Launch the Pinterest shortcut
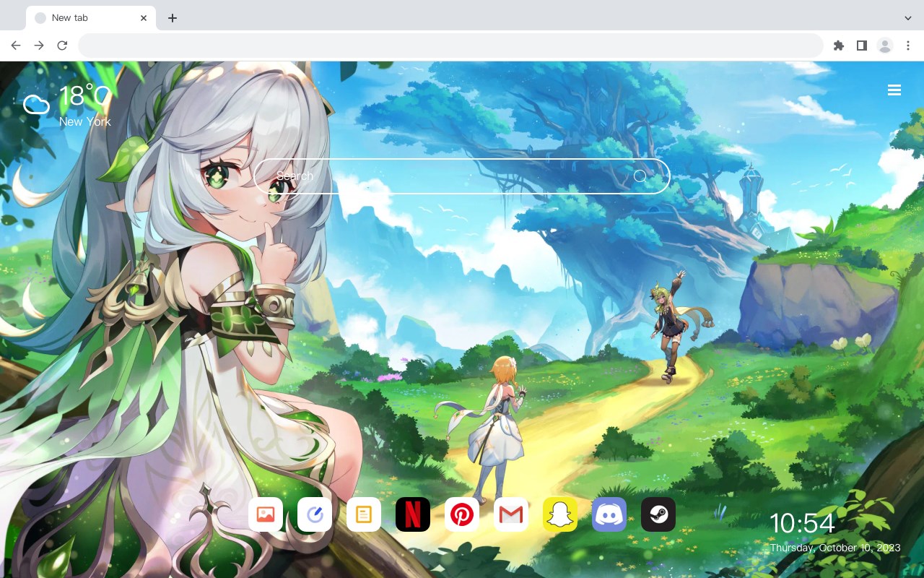The image size is (924, 578). tap(462, 514)
